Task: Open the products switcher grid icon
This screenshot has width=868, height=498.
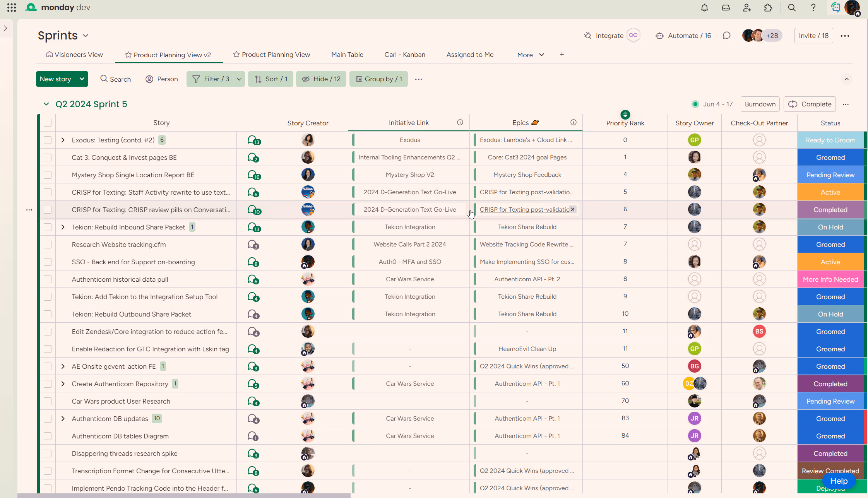Action: [12, 7]
